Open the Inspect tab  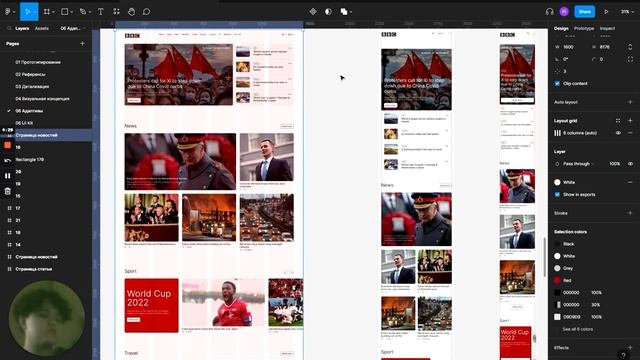coord(607,28)
